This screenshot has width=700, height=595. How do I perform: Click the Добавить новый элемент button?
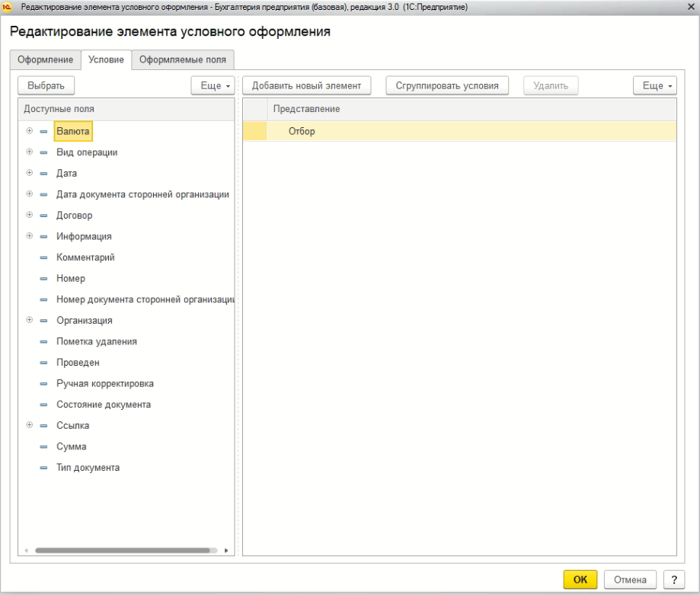click(x=306, y=86)
